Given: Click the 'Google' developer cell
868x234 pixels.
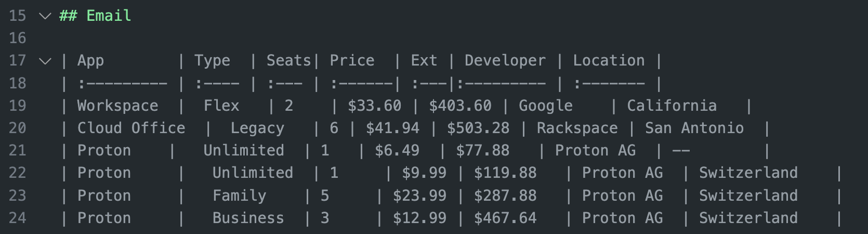Looking at the screenshot, I should [x=545, y=106].
